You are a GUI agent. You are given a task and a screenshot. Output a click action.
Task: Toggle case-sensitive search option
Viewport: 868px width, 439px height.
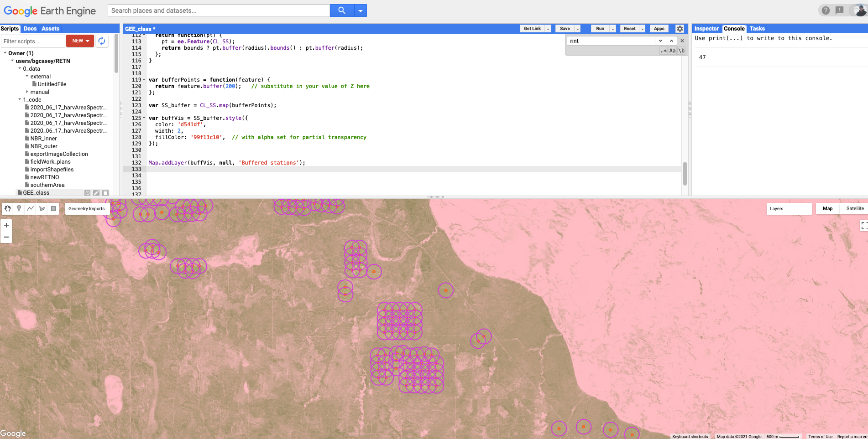672,51
